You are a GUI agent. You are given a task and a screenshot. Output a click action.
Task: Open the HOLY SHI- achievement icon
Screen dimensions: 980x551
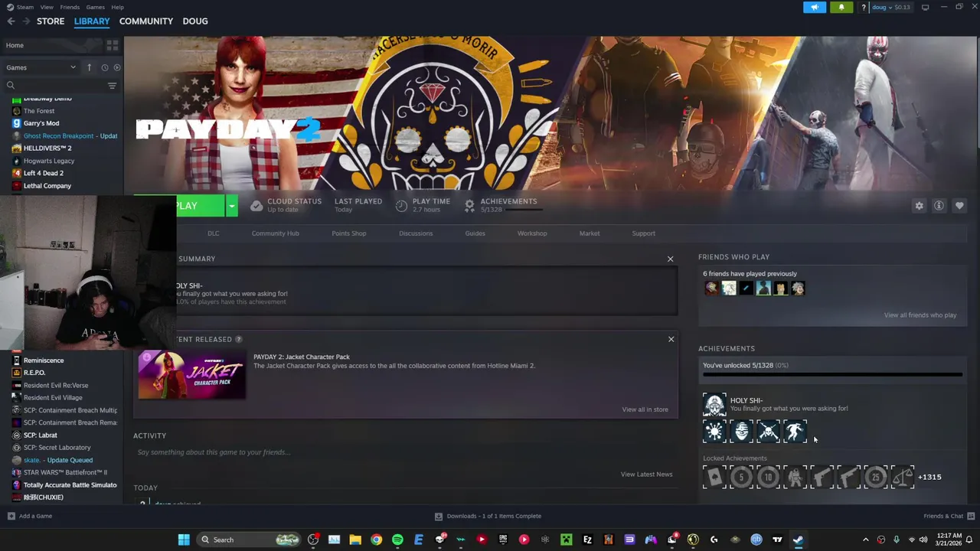coord(714,405)
